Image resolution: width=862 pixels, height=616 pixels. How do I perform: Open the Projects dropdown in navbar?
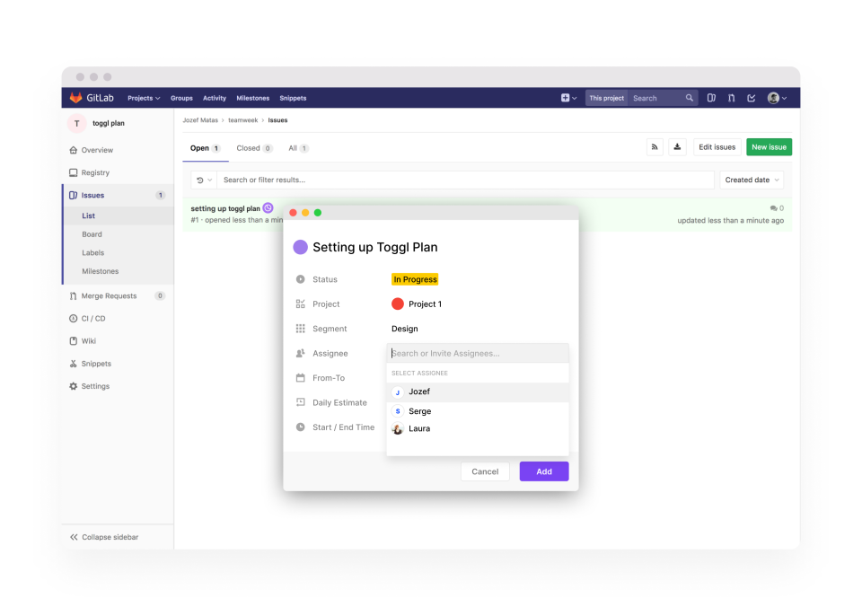(x=144, y=98)
